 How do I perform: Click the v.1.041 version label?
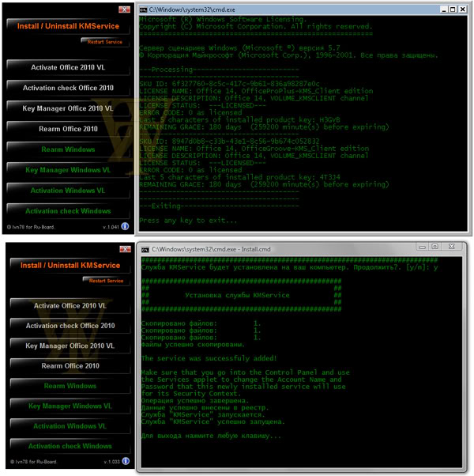[x=111, y=227]
